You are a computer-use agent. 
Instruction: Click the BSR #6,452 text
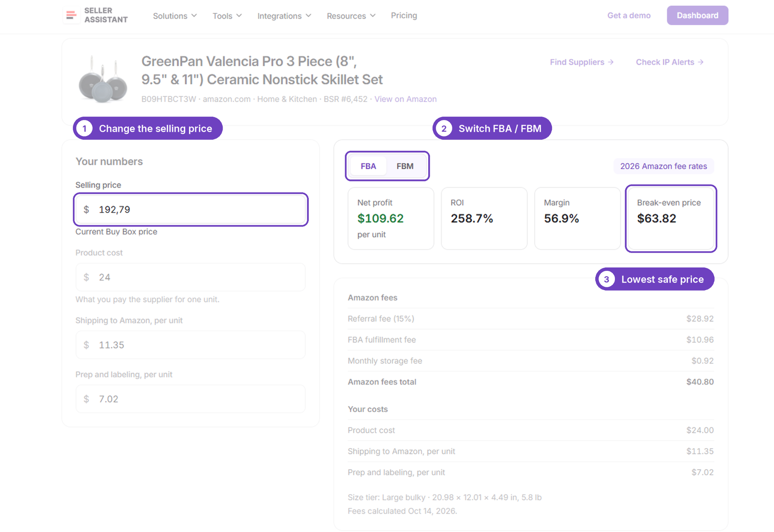pos(345,99)
